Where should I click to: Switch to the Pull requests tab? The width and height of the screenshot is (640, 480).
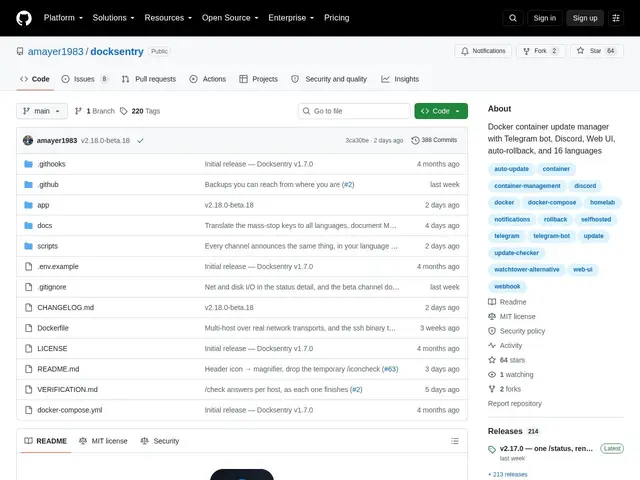point(149,79)
